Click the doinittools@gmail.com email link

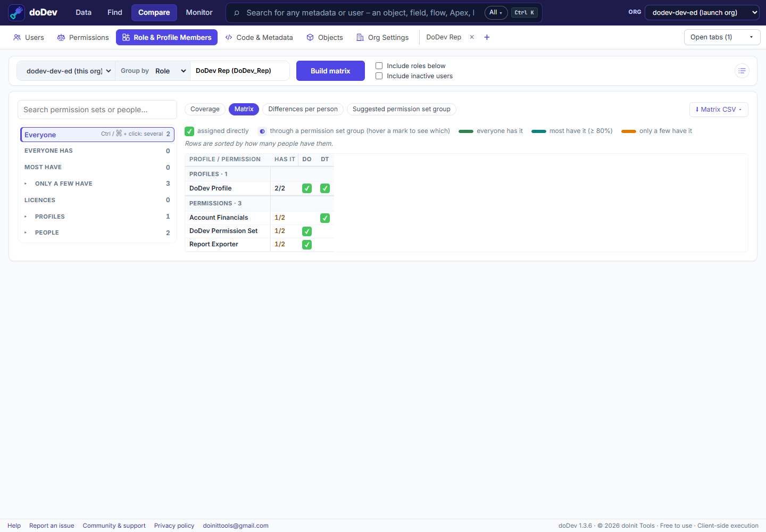236,526
